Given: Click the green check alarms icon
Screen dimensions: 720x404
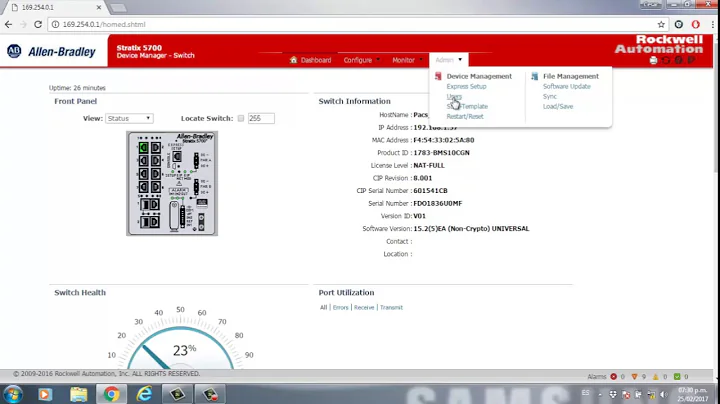Looking at the screenshot, I should [x=677, y=376].
